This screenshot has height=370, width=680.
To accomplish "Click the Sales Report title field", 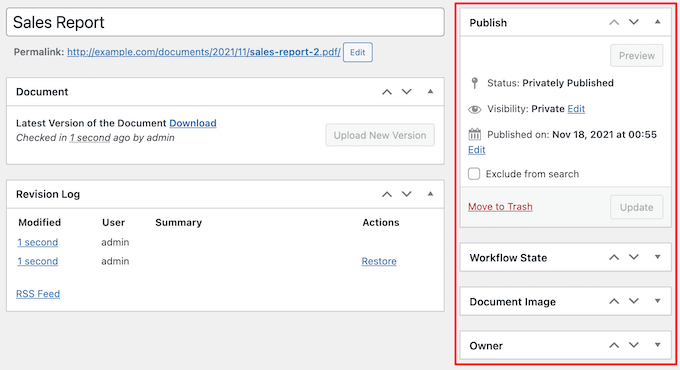I will click(x=225, y=22).
